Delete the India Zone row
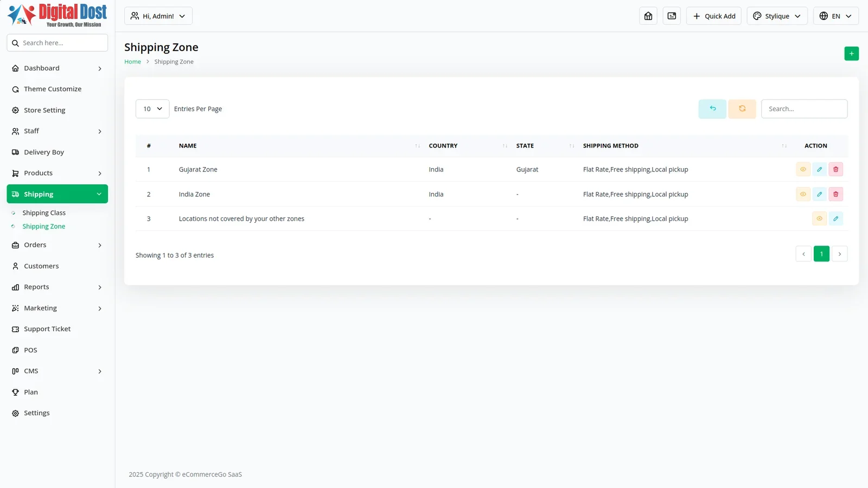 point(835,194)
